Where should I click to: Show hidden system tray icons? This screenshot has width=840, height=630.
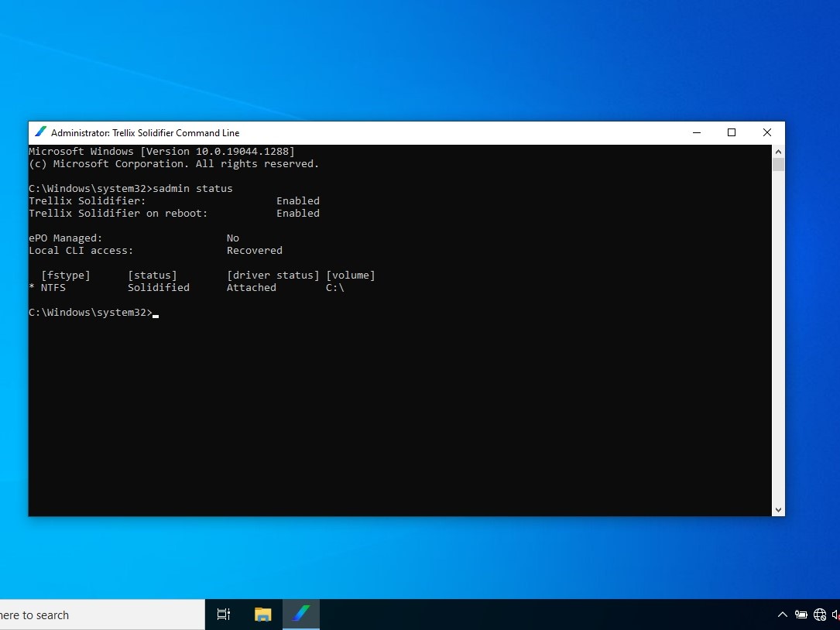click(782, 615)
